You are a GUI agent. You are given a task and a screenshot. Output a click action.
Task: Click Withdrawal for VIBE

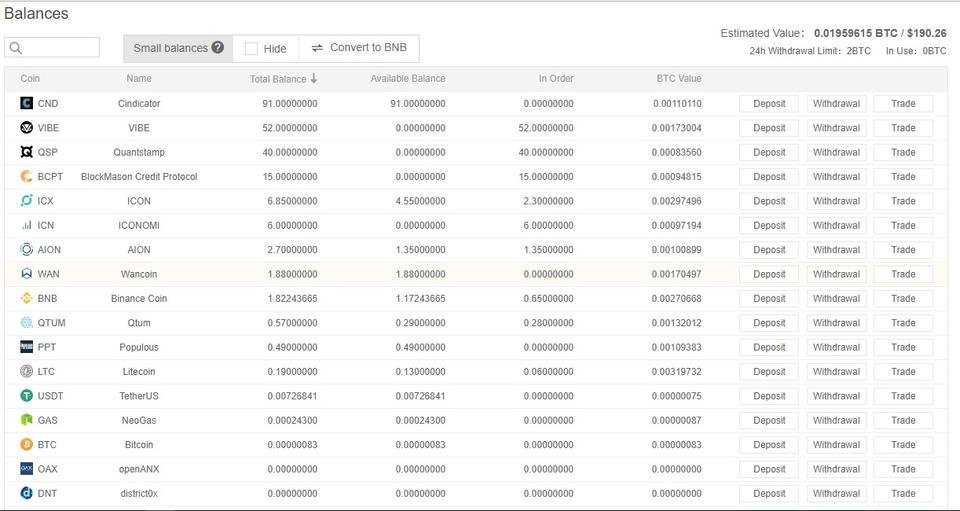(836, 128)
